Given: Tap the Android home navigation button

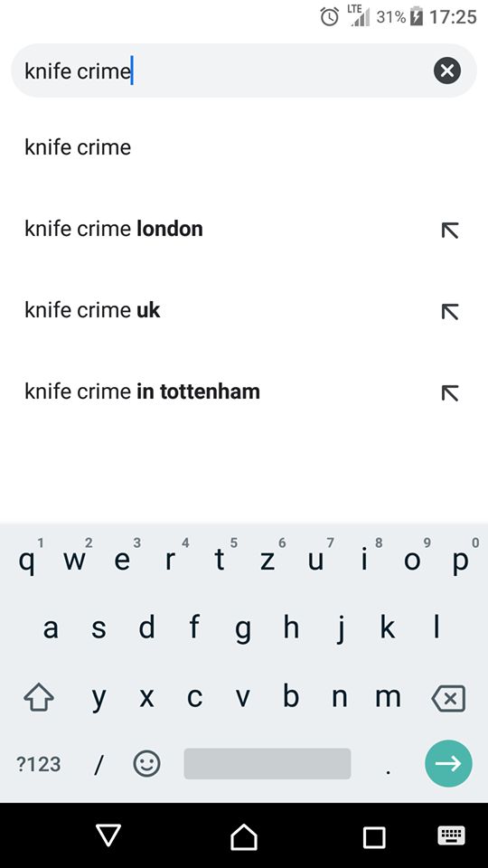Looking at the screenshot, I should [244, 835].
